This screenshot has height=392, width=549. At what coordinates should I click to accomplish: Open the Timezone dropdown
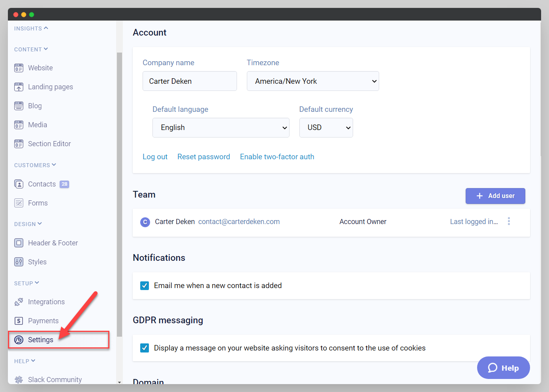313,81
